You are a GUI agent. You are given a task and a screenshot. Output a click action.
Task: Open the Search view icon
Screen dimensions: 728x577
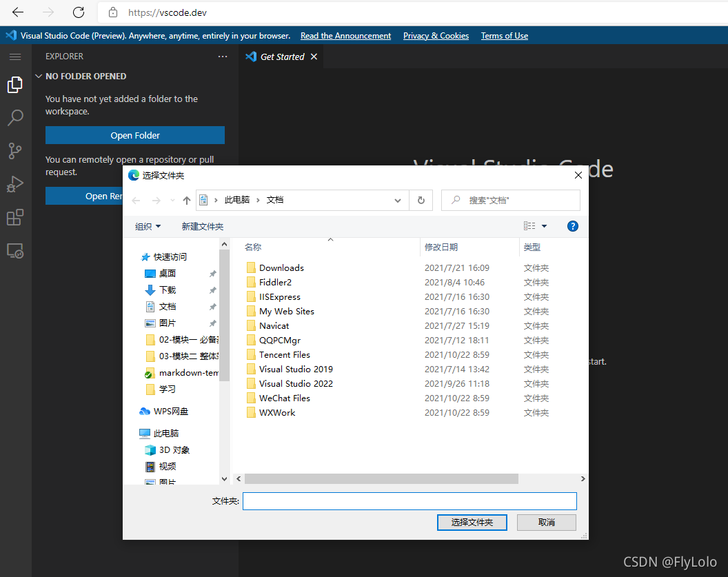pos(15,118)
